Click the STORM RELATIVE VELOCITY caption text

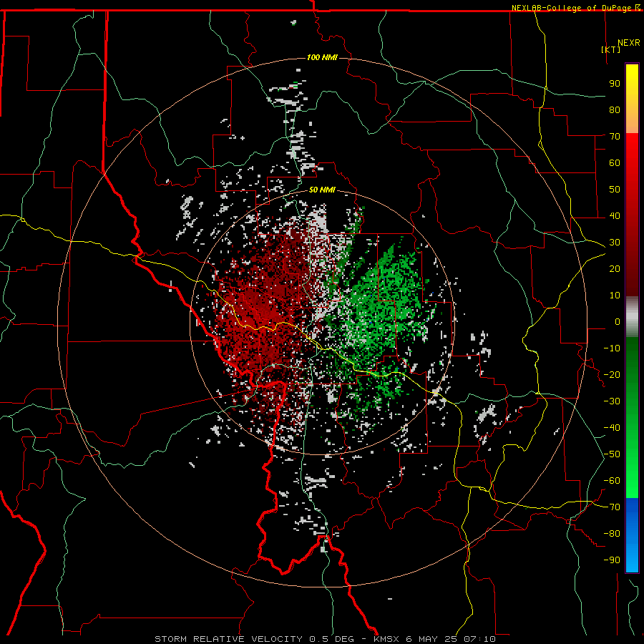(x=228, y=639)
